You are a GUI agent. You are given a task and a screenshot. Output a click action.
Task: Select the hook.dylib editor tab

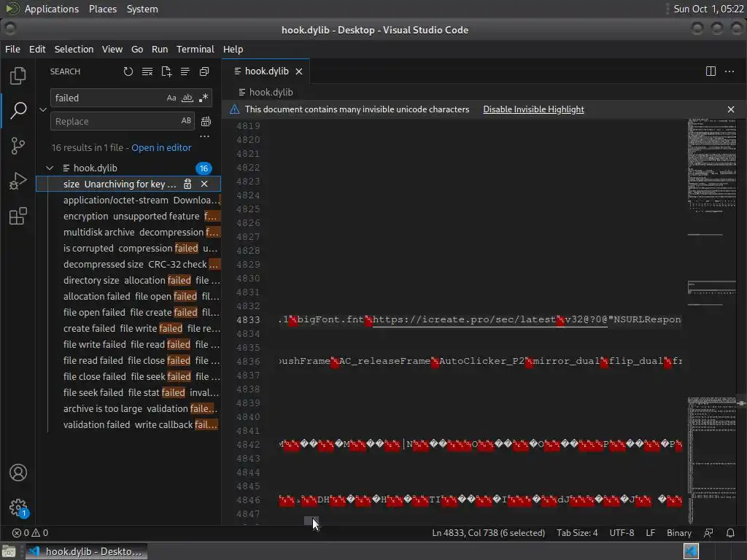click(x=266, y=71)
